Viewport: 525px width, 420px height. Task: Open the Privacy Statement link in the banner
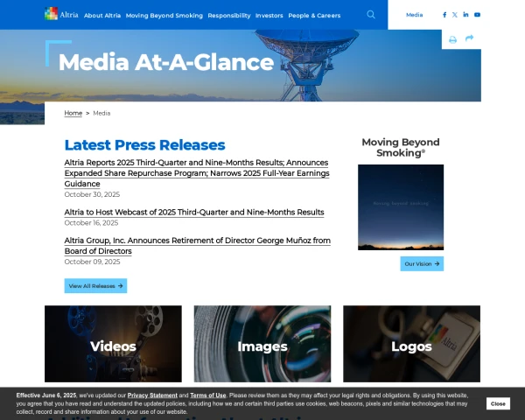click(152, 395)
